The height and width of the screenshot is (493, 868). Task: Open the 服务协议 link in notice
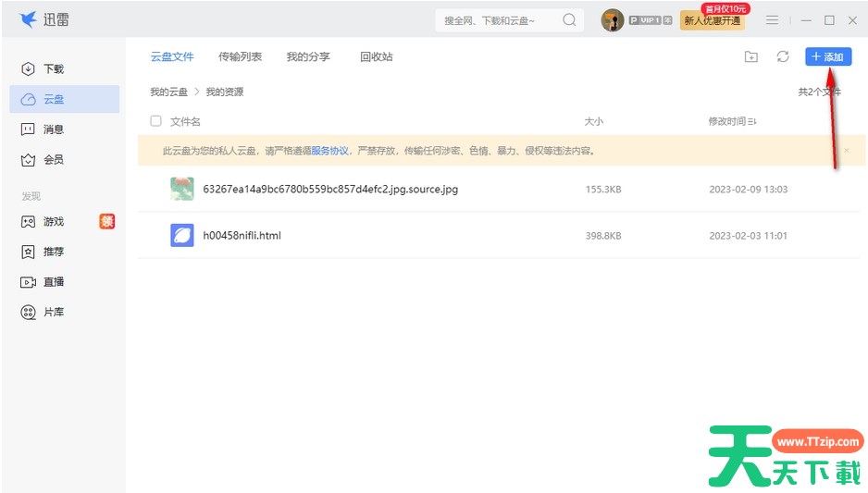tap(329, 151)
